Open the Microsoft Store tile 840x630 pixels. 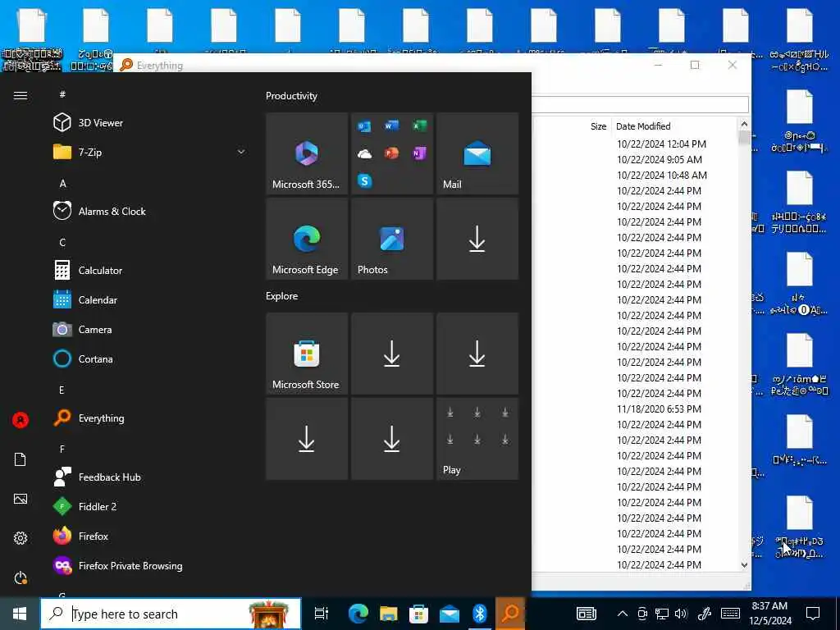(307, 354)
